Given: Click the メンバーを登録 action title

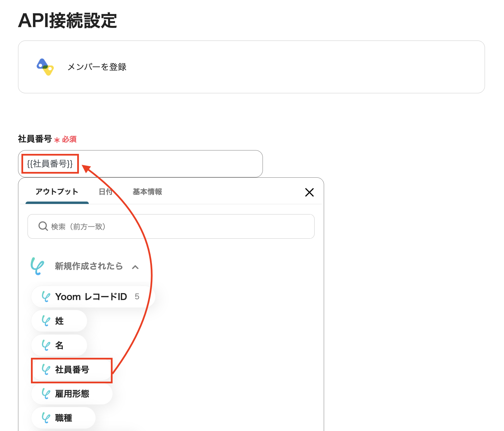Looking at the screenshot, I should [97, 67].
